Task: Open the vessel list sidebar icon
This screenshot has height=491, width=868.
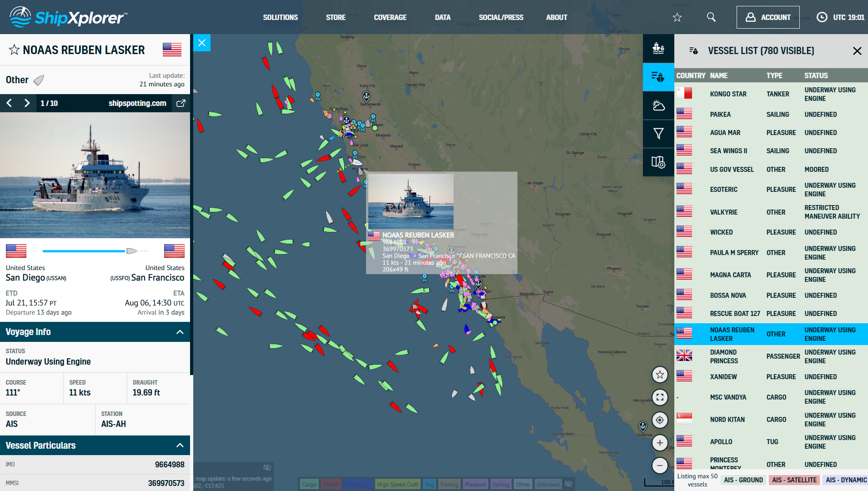Action: click(658, 77)
